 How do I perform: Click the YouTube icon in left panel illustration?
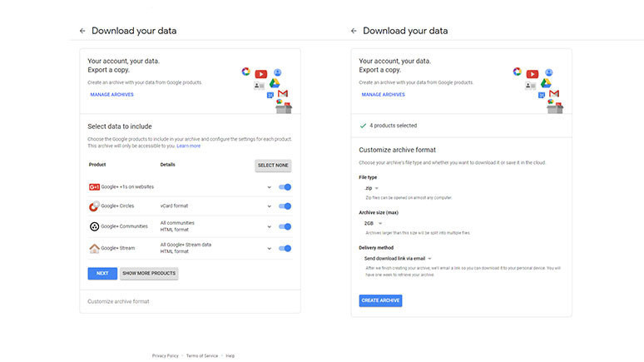(260, 74)
